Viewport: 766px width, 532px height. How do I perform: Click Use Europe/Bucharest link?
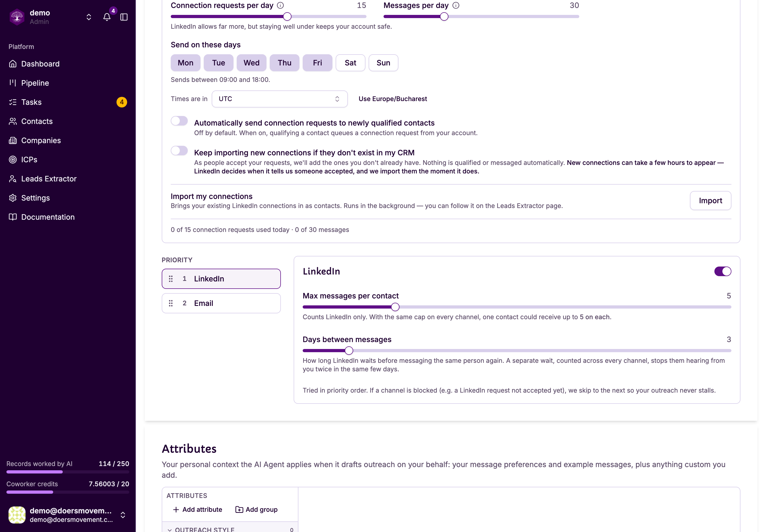pyautogui.click(x=393, y=99)
